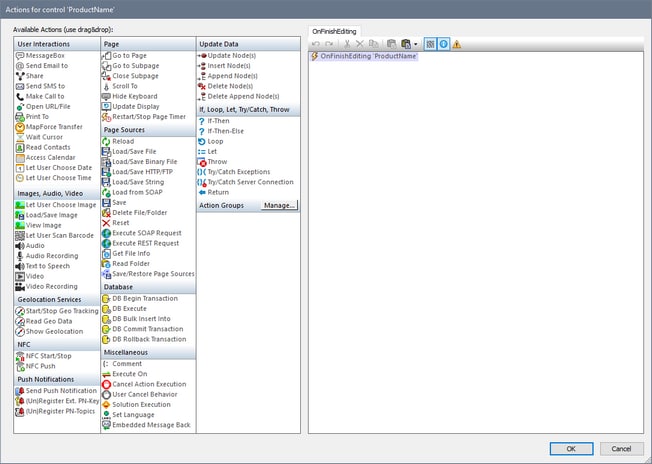Select the OnFinishEditing 'ProductName' event entry
The image size is (652, 464).
(367, 57)
